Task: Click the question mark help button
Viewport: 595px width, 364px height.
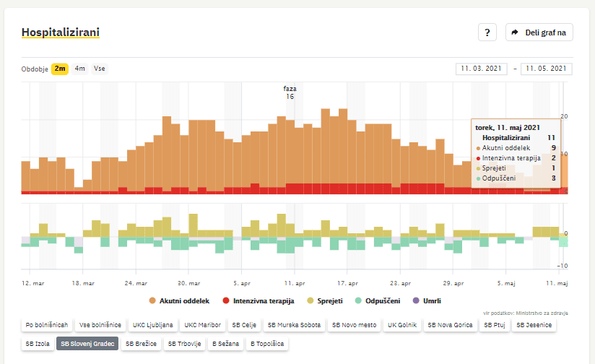Action: [x=487, y=32]
